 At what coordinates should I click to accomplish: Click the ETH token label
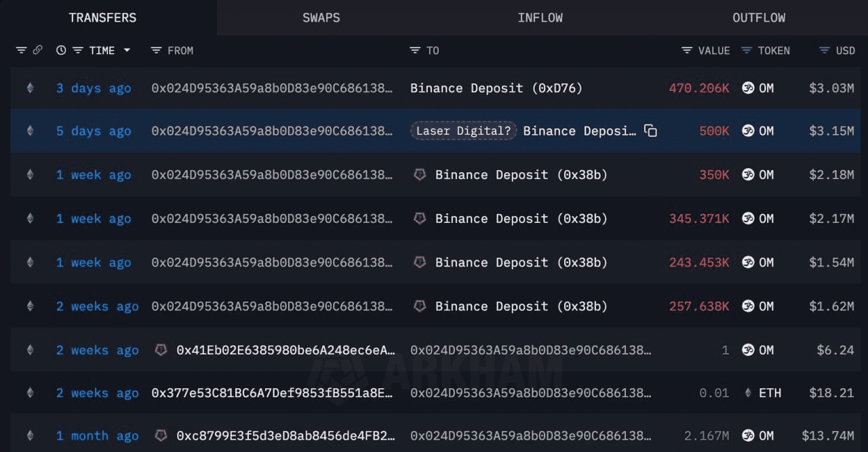click(770, 393)
